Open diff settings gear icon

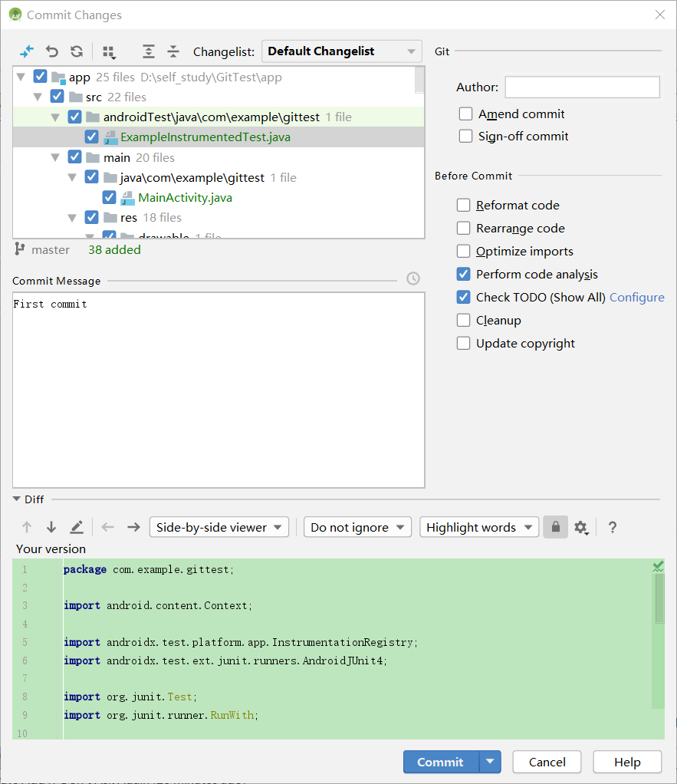580,528
